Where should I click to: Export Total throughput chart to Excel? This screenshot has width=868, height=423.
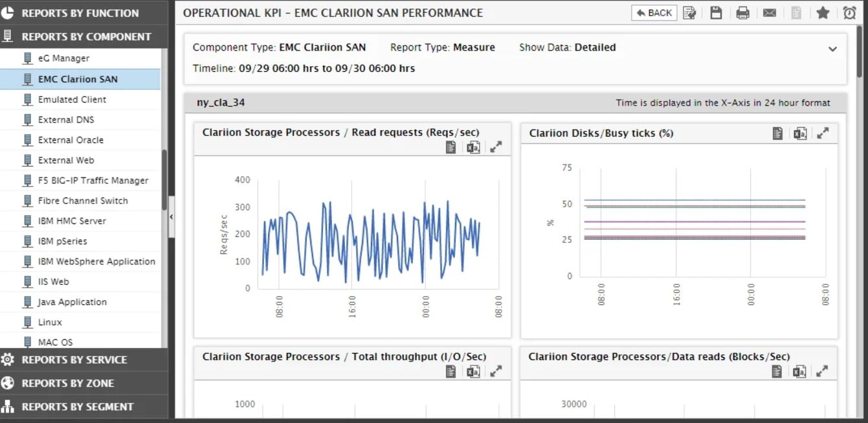[473, 371]
